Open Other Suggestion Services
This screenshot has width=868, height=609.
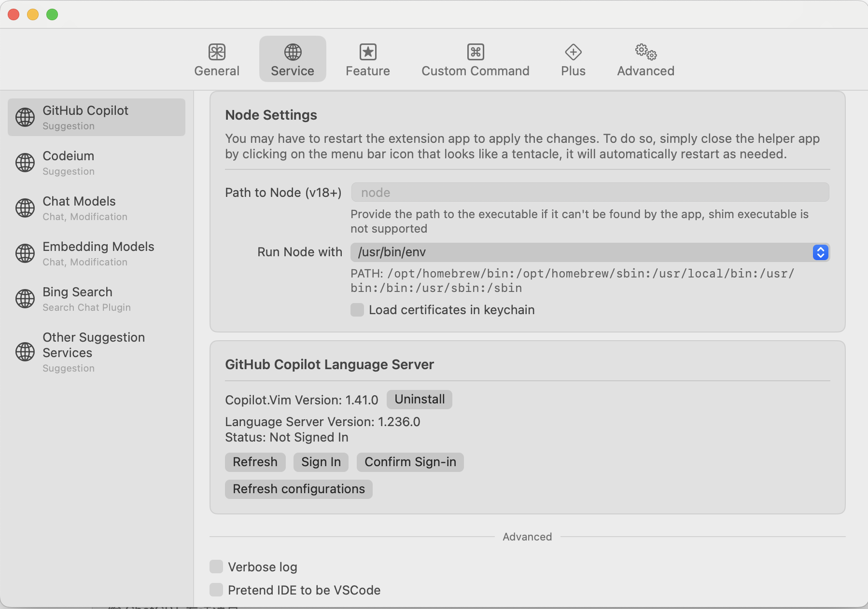click(97, 352)
